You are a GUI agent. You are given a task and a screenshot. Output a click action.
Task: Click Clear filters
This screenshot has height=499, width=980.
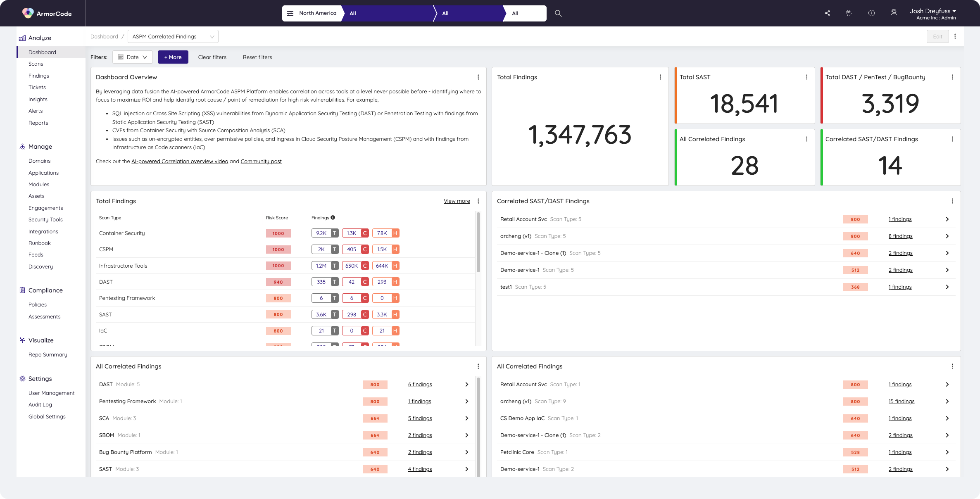click(x=212, y=57)
